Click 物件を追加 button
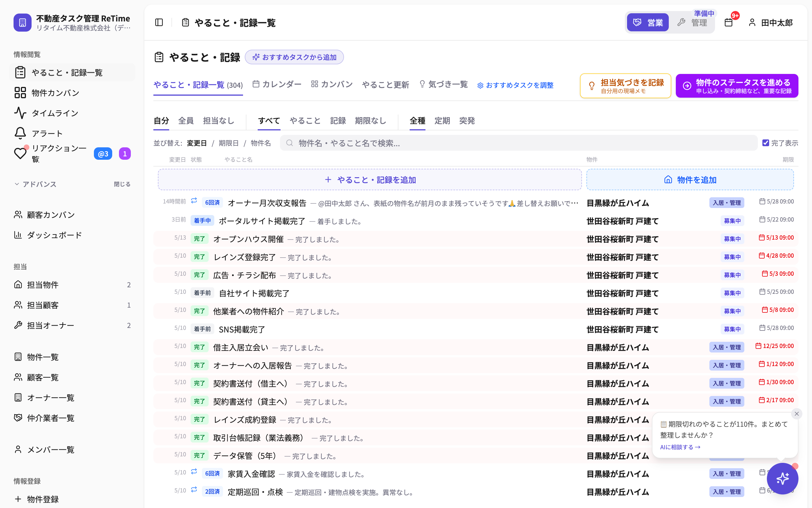Screen dimensions: 812x508 point(690,180)
